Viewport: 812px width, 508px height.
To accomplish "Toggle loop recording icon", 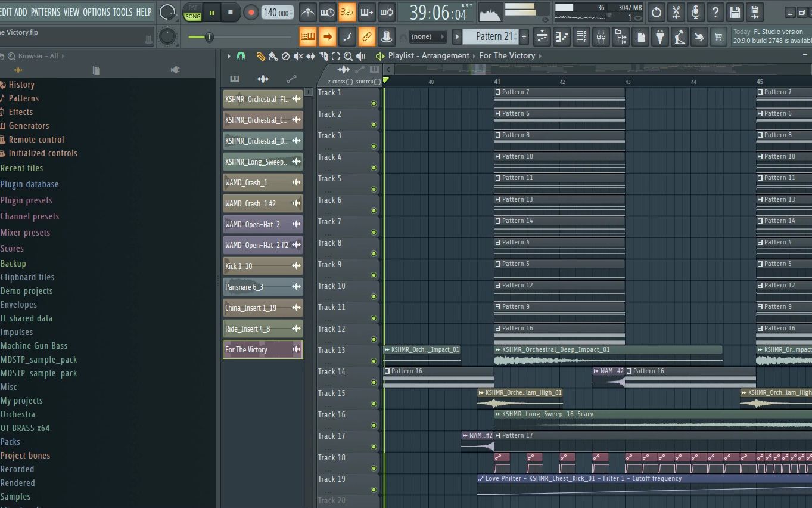I will point(386,12).
